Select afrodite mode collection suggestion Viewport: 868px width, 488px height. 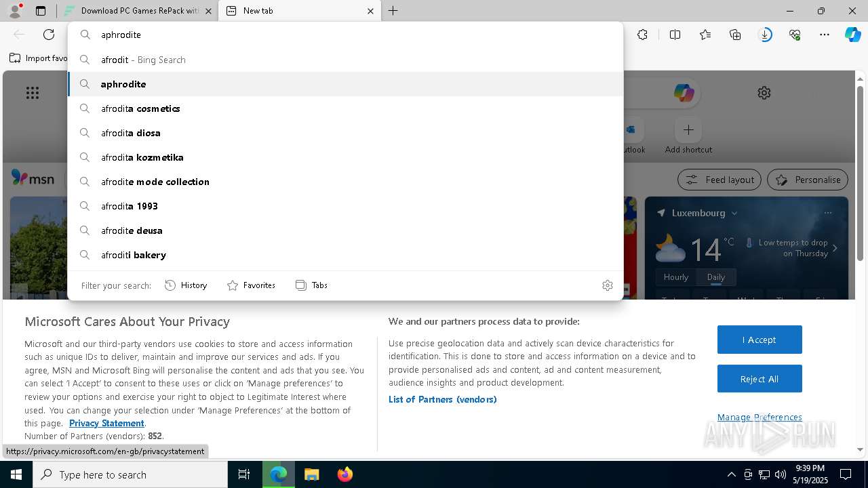(345, 182)
